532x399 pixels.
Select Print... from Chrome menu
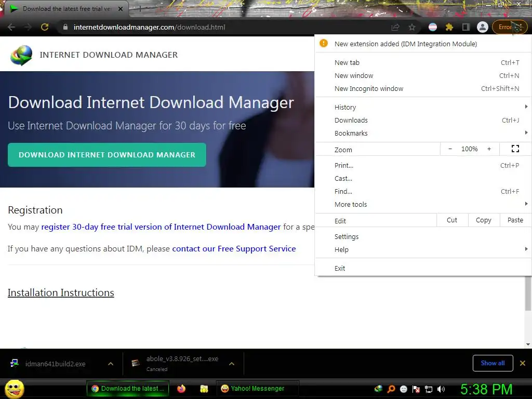click(x=423, y=166)
